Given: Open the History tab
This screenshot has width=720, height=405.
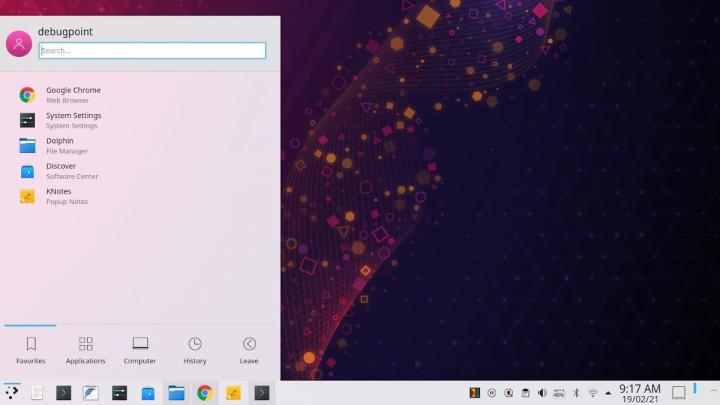Looking at the screenshot, I should [x=195, y=349].
